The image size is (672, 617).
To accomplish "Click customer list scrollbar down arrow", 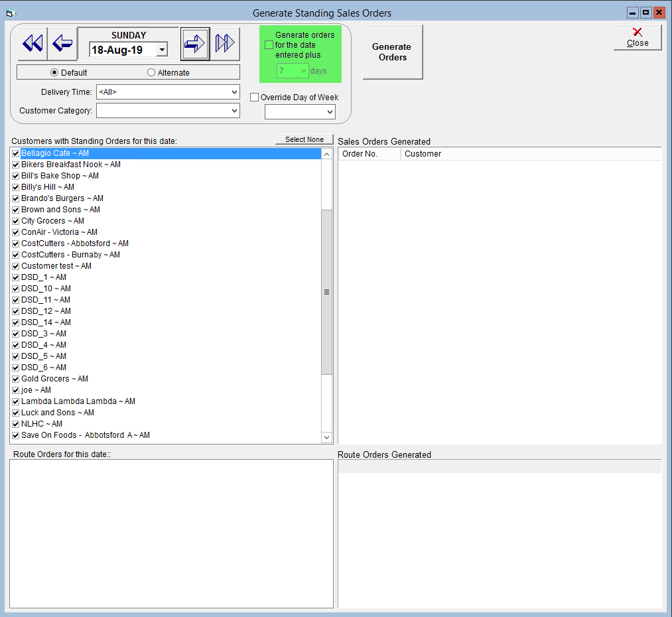I will click(x=326, y=437).
